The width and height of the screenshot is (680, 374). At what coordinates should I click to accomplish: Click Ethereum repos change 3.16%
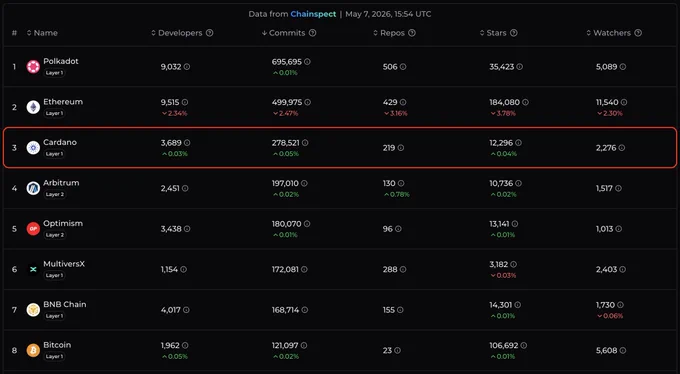[x=396, y=113]
